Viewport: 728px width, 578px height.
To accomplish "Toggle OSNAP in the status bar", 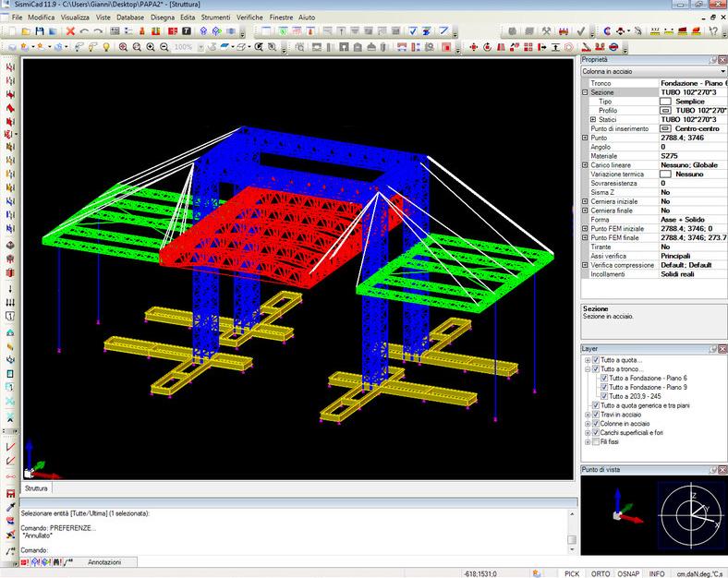I will click(628, 573).
